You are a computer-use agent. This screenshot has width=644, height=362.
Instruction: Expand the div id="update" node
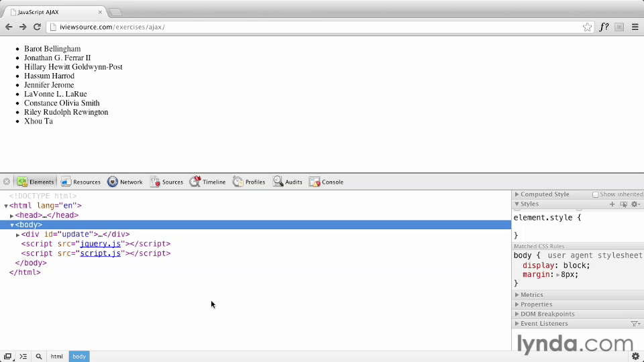(17, 235)
